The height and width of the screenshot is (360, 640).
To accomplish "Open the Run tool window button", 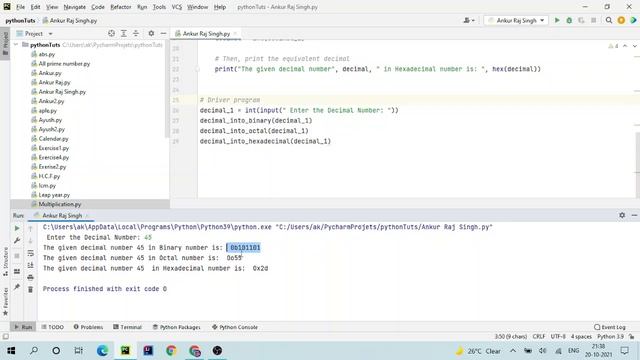I will (23, 327).
